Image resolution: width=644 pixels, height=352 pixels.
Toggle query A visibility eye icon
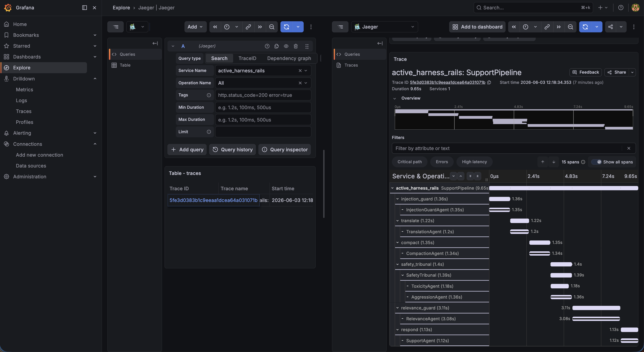pyautogui.click(x=286, y=46)
